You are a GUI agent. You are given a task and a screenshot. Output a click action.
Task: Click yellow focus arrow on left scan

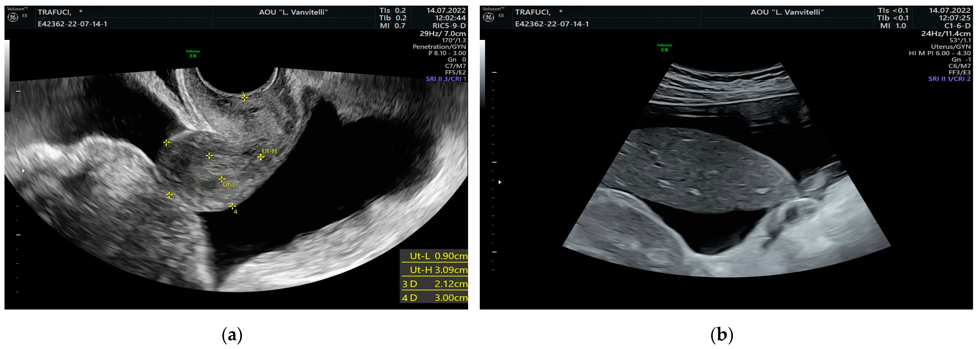24,171
